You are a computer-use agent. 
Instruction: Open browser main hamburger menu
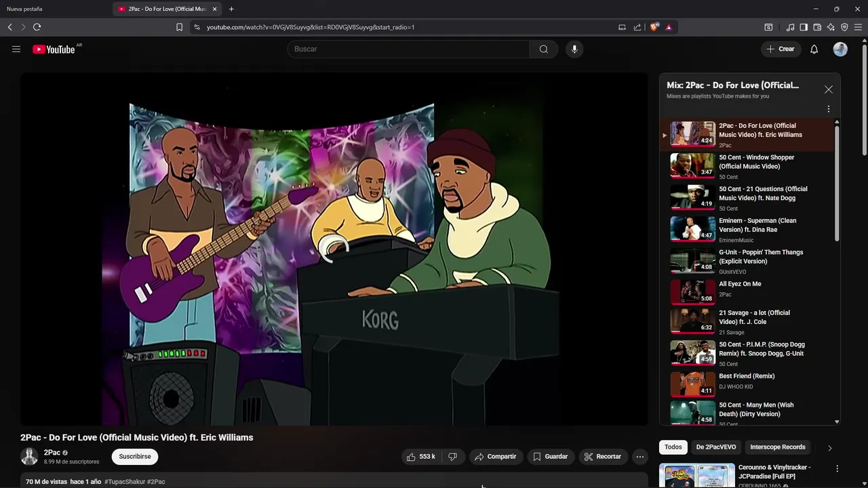coord(858,27)
